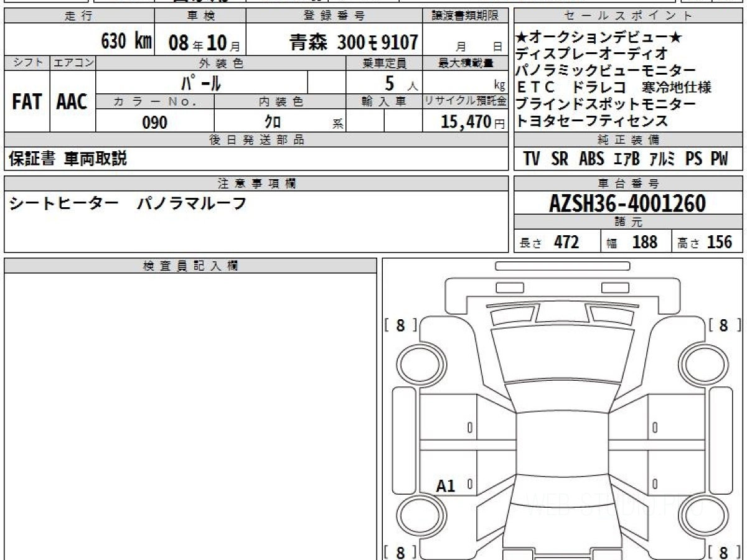Click the 検査員記入欄 header
Screen dimensions: 747x560
pyautogui.click(x=190, y=266)
